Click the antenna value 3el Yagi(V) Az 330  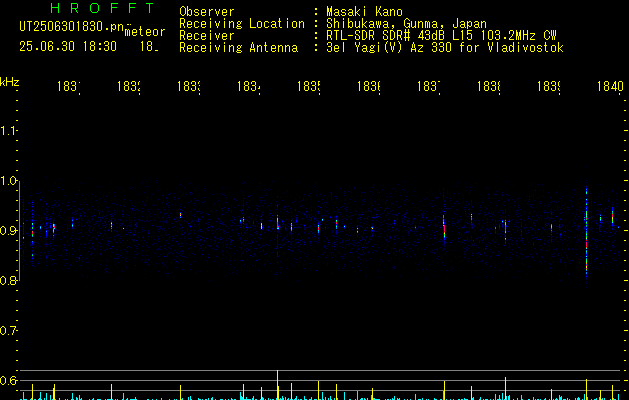pos(445,48)
